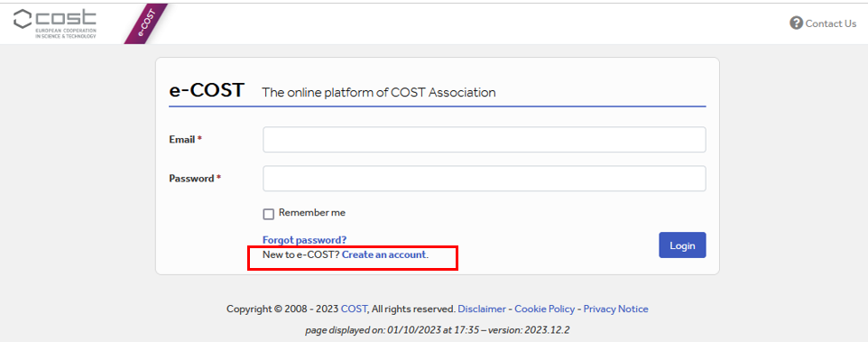
Task: Open the Contact Us page
Action: 830,23
